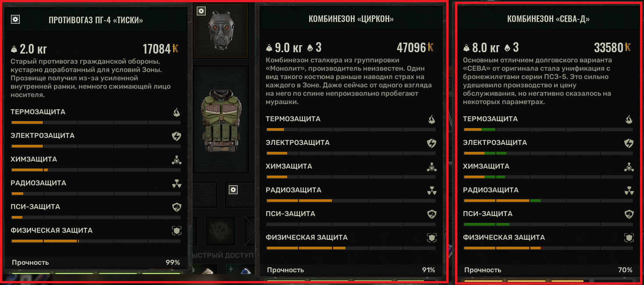
Task: Click the Комбинезон «СЕВА-Д» title header
Action: coord(548,19)
